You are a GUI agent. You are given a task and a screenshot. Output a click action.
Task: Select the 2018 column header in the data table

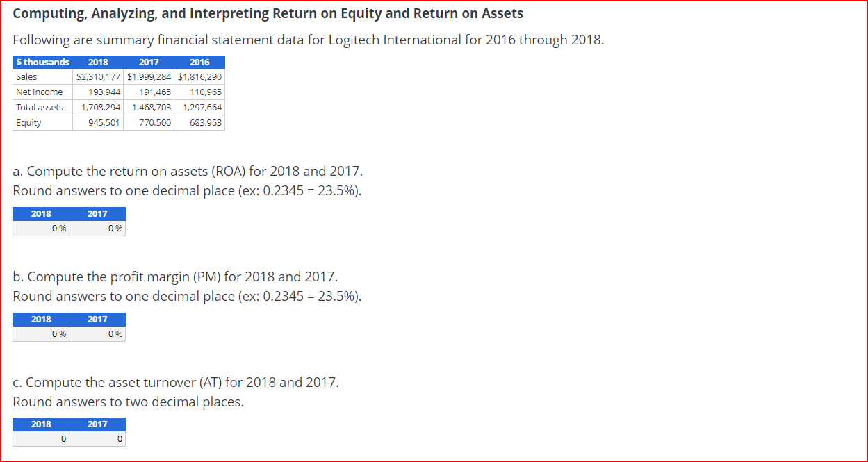[98, 62]
